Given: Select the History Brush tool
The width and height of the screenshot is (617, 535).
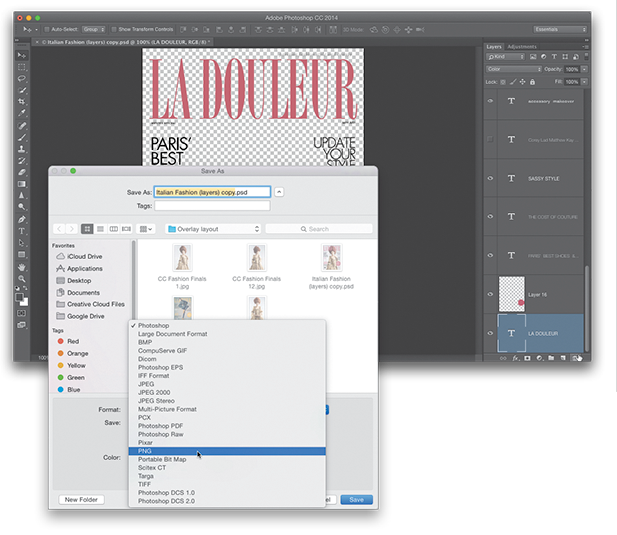Looking at the screenshot, I should coord(22,160).
